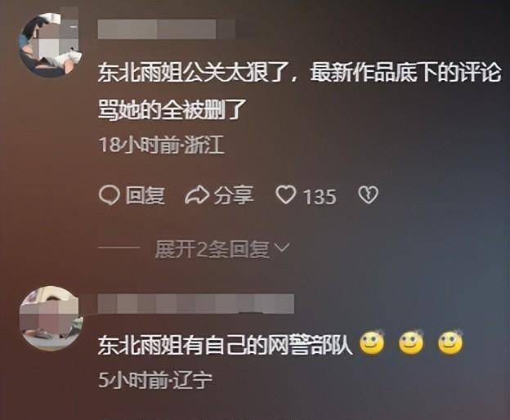Like the comment with the heart icon
The height and width of the screenshot is (420, 510).
[285, 195]
